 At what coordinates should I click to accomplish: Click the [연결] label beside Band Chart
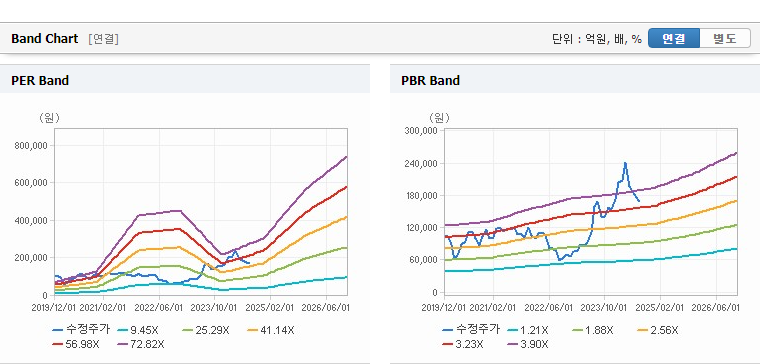pyautogui.click(x=103, y=39)
